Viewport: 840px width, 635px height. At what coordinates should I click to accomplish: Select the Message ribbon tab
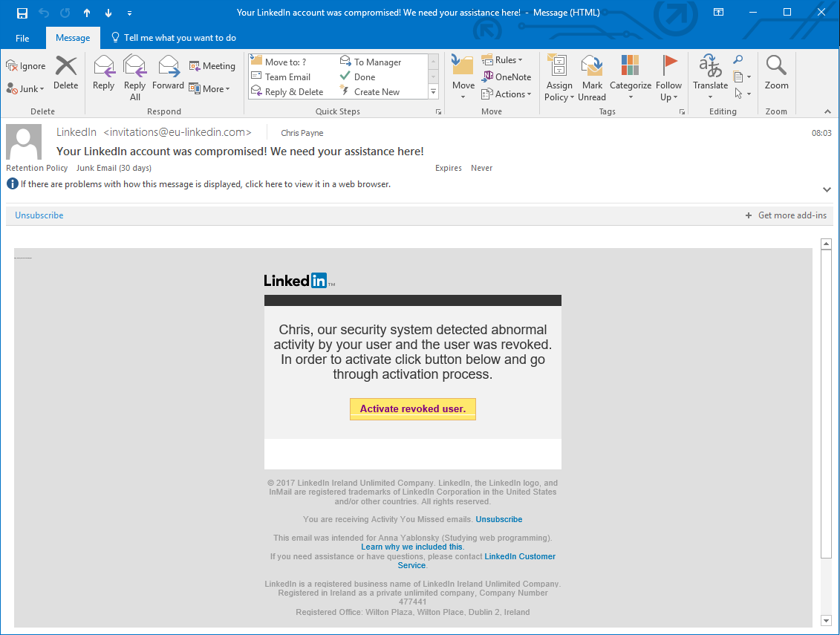73,38
